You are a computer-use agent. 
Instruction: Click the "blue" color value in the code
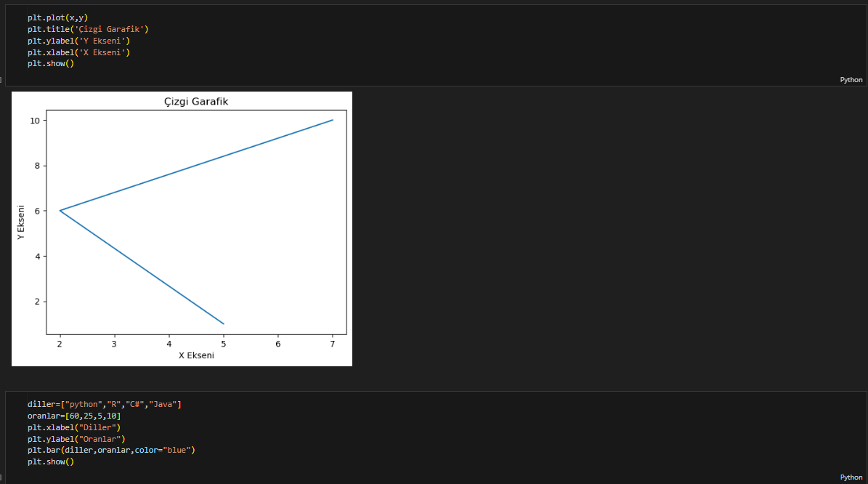tap(177, 451)
